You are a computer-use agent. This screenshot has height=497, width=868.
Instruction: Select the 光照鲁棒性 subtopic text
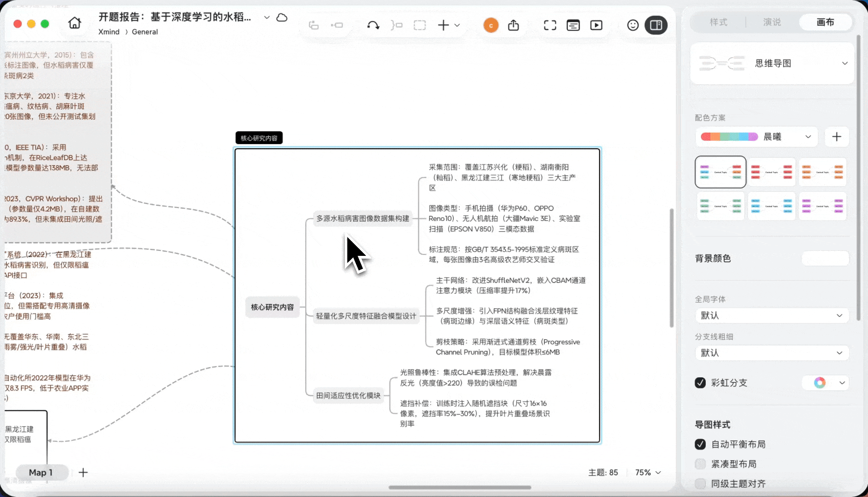point(476,378)
